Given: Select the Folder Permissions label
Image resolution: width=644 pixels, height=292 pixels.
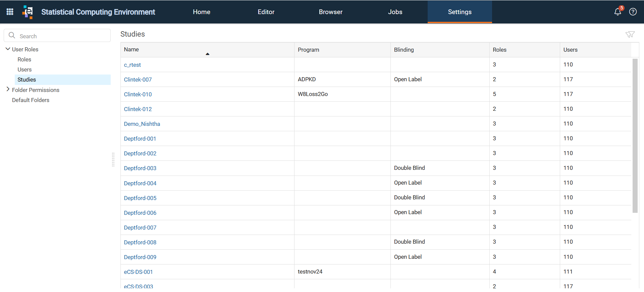Looking at the screenshot, I should click(x=36, y=90).
